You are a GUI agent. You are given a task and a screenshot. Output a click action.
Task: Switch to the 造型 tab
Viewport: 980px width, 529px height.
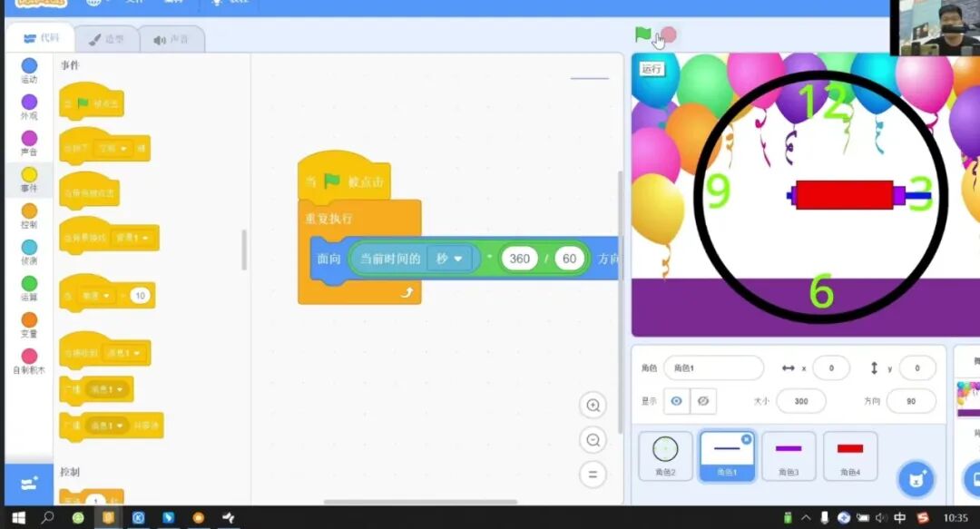point(107,39)
